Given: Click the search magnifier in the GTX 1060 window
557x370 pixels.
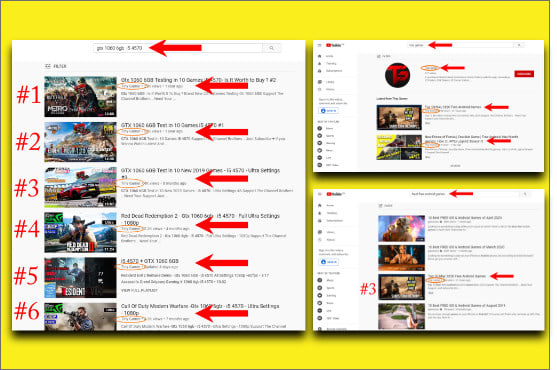Looking at the screenshot, I should coord(271,48).
